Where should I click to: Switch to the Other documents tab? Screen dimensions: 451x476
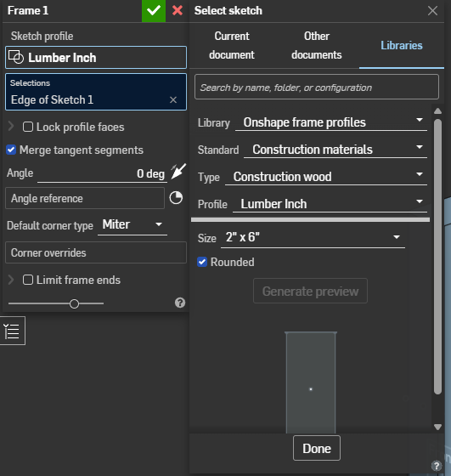pos(316,46)
